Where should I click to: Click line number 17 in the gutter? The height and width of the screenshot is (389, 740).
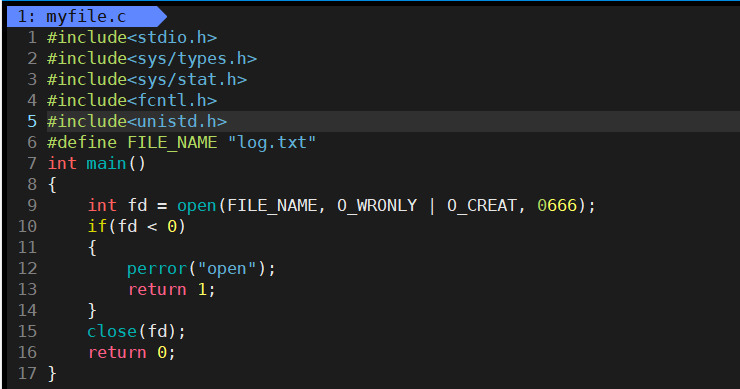27,373
